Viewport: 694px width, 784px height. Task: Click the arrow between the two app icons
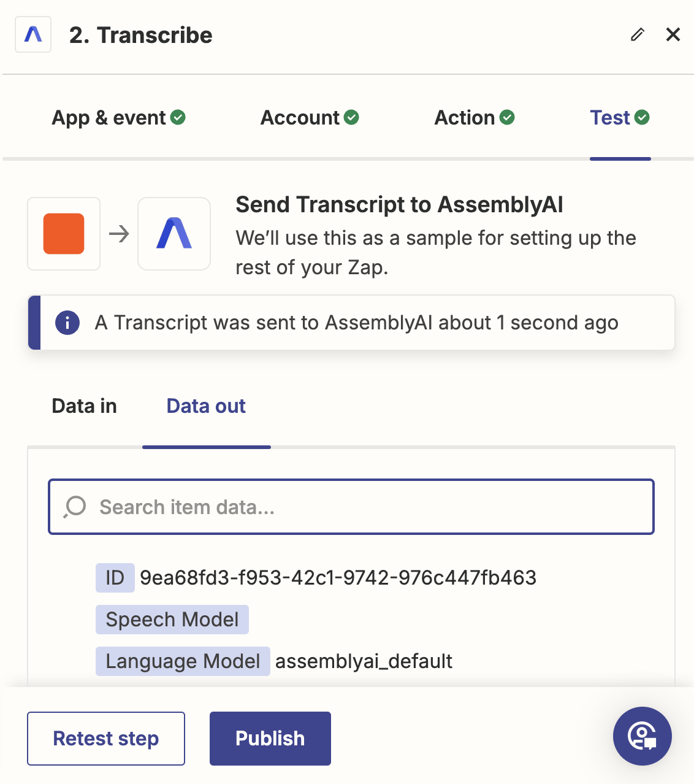click(119, 234)
